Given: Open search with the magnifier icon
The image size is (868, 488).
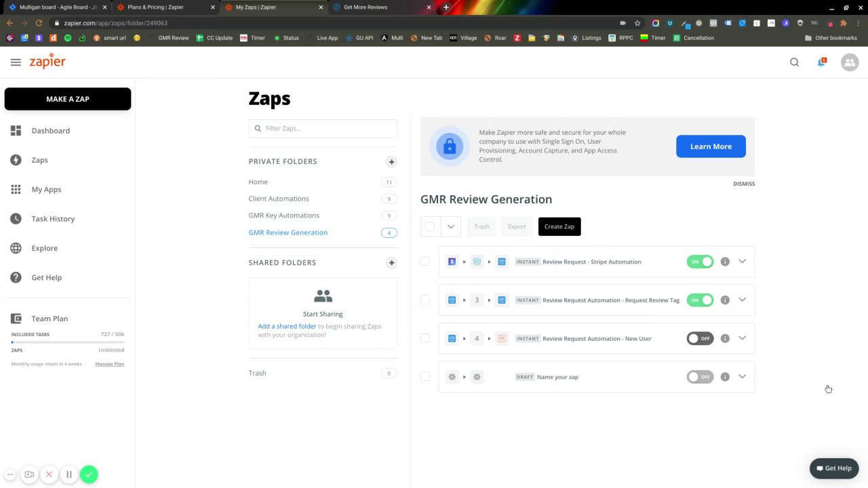Looking at the screenshot, I should (794, 62).
